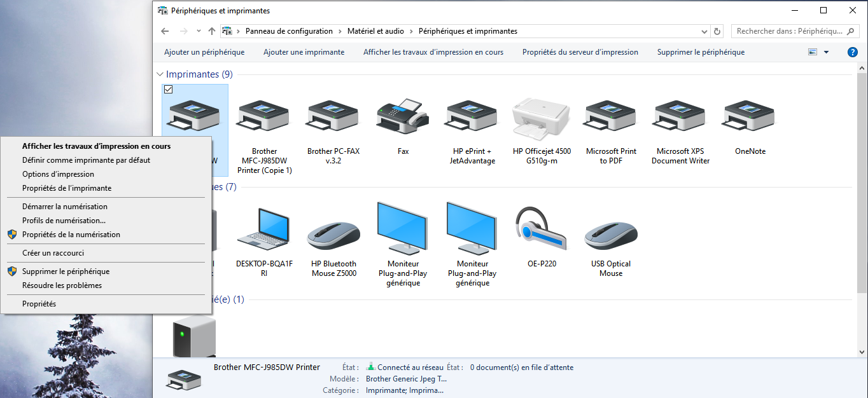Click Ajouter une imprimante
This screenshot has width=868, height=398.
(304, 52)
